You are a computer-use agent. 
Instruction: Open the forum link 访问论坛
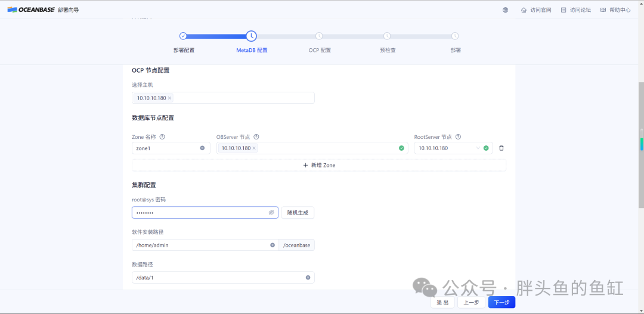[576, 10]
